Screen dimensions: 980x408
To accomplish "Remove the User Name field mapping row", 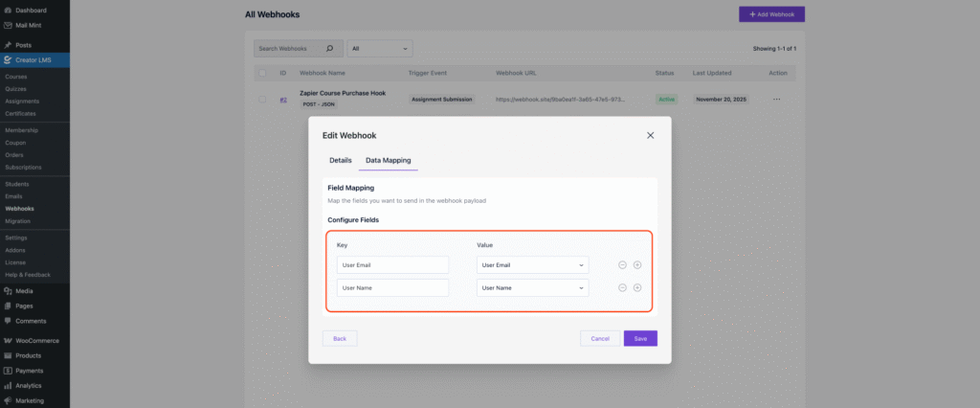I will tap(622, 287).
